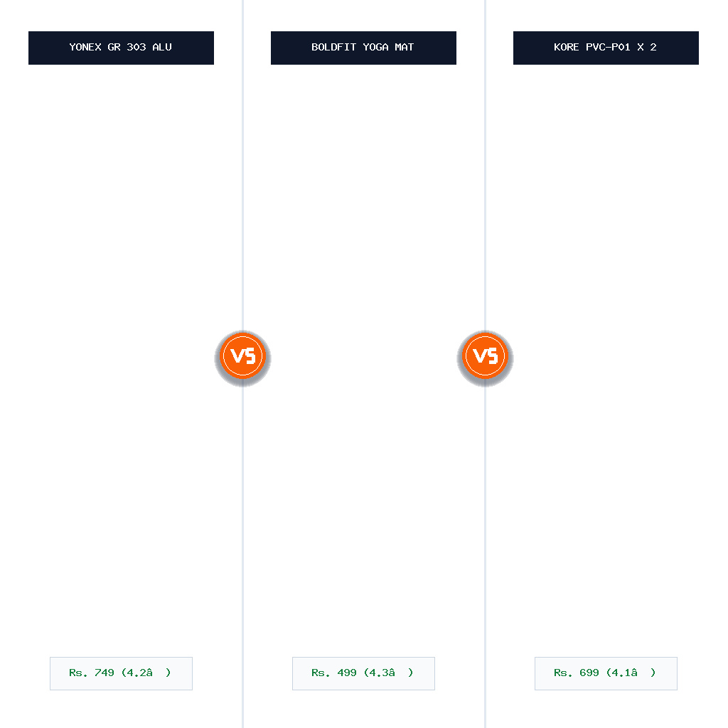
Task: Select the YONEX GR 303 ALU header
Action: 121,48
